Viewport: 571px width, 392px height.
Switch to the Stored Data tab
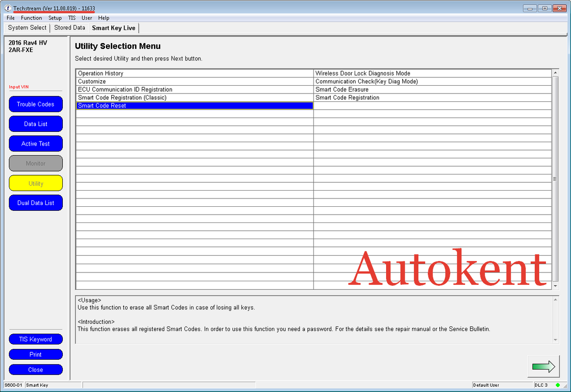click(70, 27)
